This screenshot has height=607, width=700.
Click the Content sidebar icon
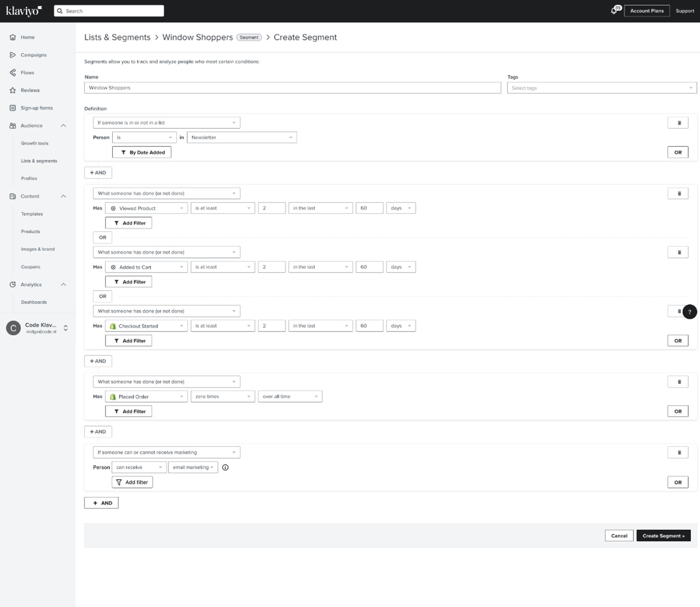pyautogui.click(x=13, y=196)
